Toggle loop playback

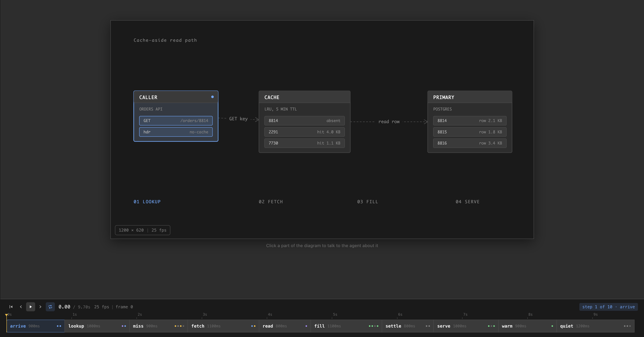click(50, 307)
